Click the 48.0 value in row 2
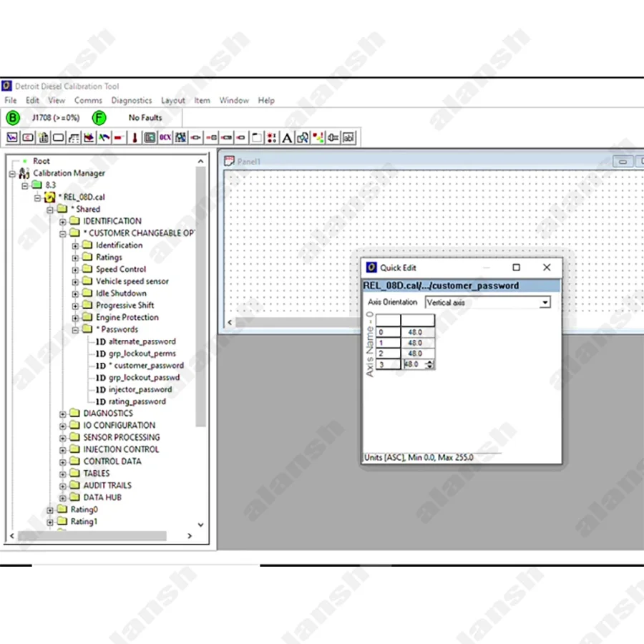The height and width of the screenshot is (644, 644). (417, 353)
